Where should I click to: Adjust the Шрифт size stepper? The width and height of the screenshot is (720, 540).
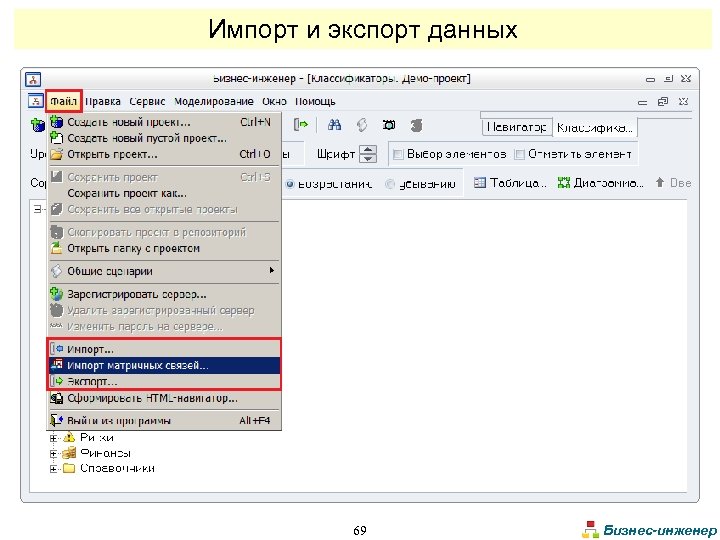pyautogui.click(x=368, y=154)
